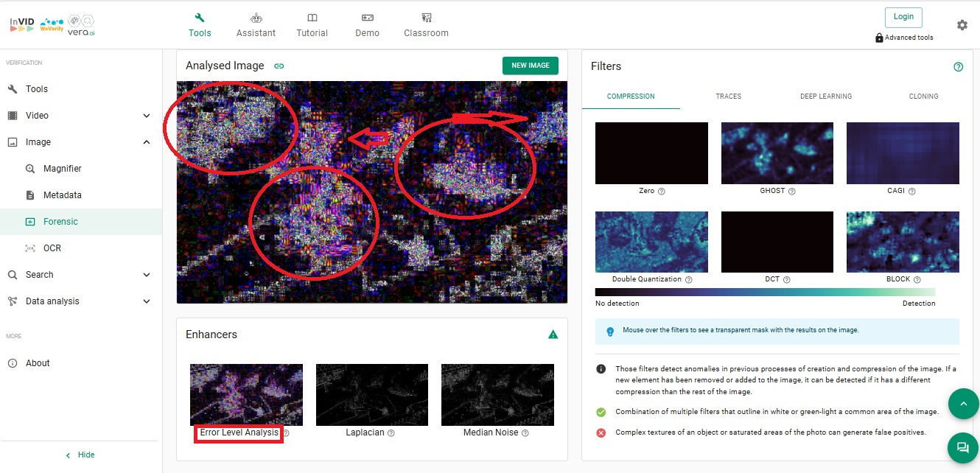Expand the Data analysis sidebar section
The height and width of the screenshot is (473, 980).
tap(147, 301)
